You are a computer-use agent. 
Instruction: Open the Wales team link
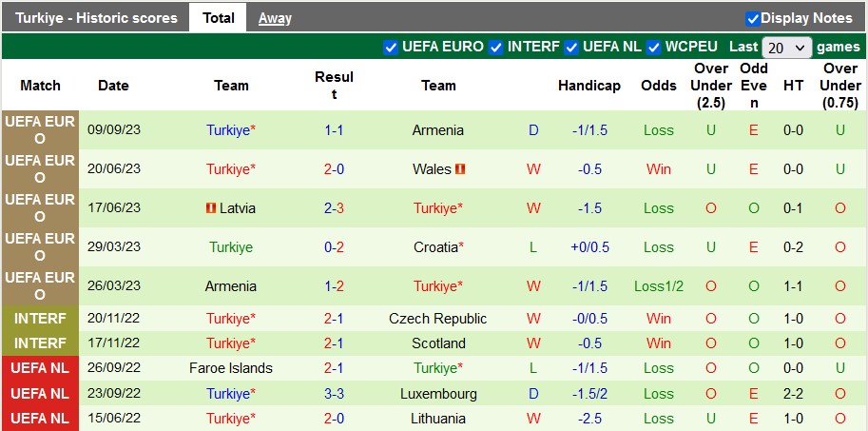click(x=432, y=169)
